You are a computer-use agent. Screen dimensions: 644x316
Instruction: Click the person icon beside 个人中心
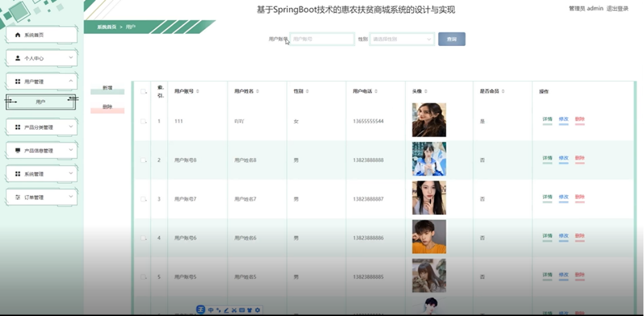coord(17,58)
